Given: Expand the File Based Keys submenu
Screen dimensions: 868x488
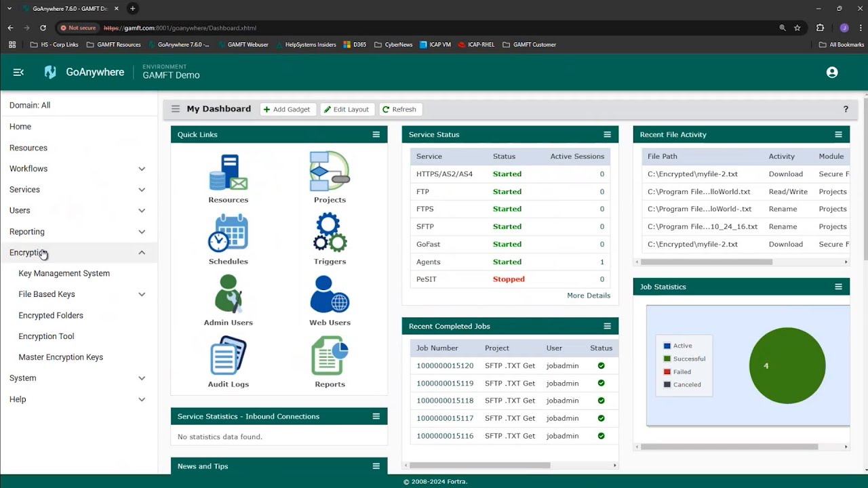Looking at the screenshot, I should (x=142, y=294).
